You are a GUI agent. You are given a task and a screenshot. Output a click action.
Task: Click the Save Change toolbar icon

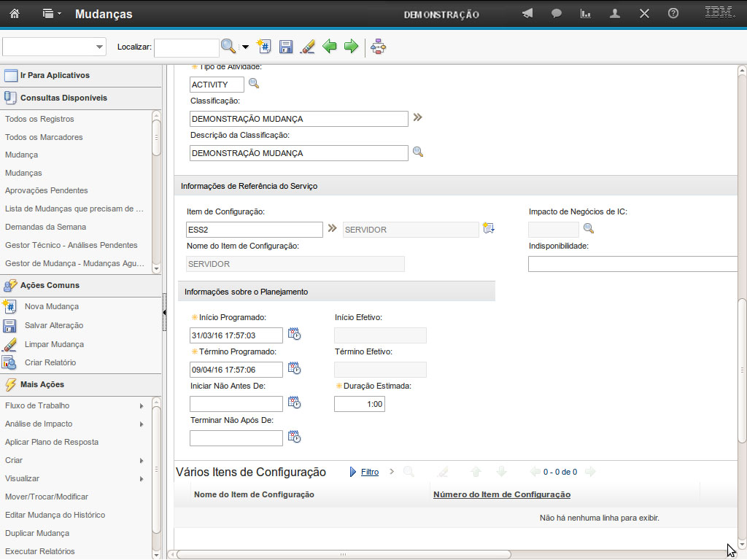[286, 47]
